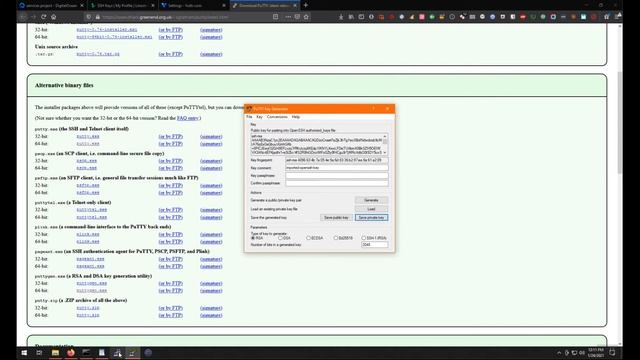Screen dimensions: 640x360
Task: Click the Load button for existing private key
Action: tap(371, 209)
